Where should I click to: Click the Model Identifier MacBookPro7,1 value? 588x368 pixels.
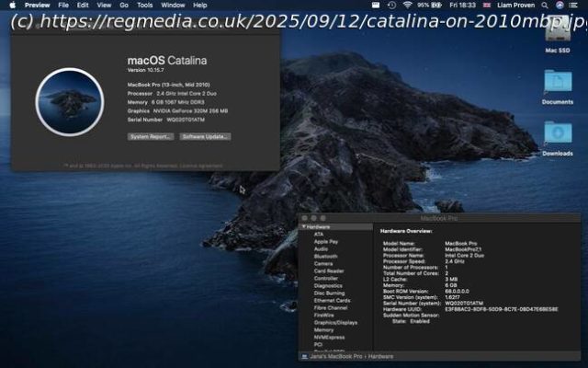pos(463,249)
